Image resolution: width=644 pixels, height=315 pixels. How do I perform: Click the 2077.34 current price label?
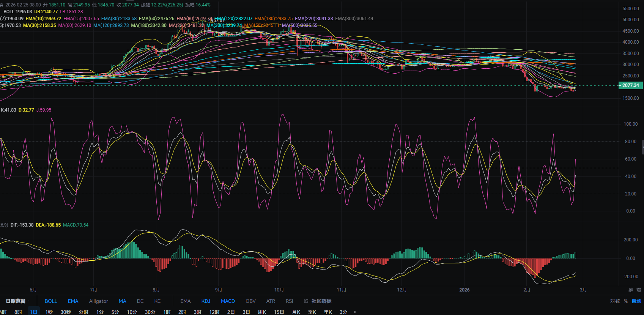click(x=630, y=85)
